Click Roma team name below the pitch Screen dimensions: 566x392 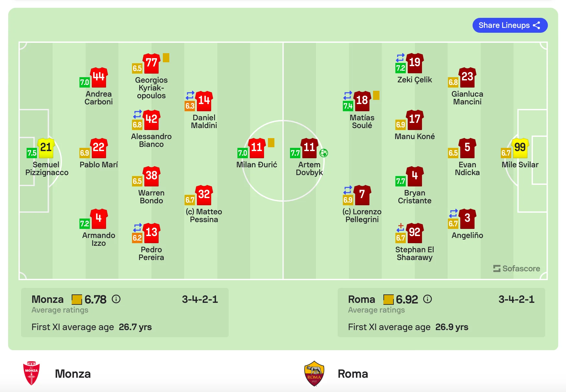[353, 374]
